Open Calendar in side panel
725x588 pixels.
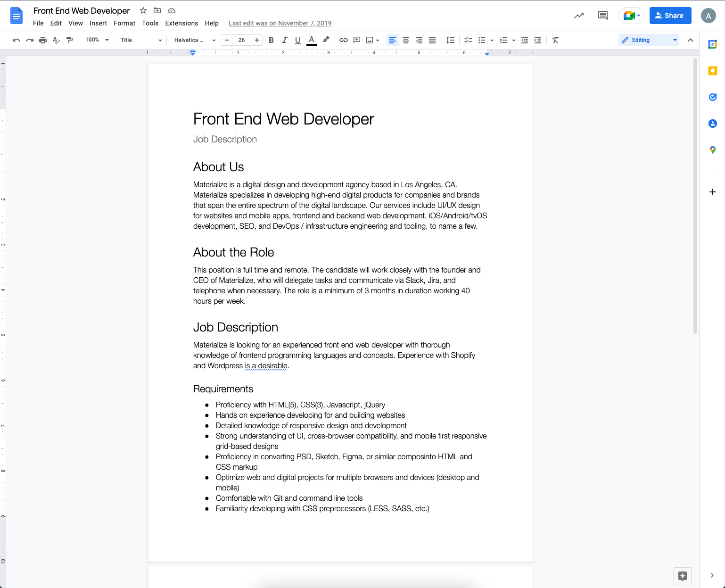[713, 44]
